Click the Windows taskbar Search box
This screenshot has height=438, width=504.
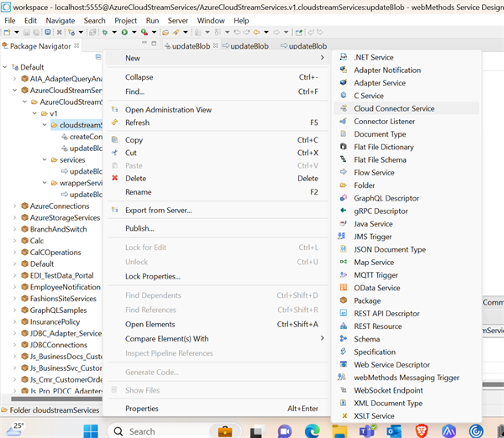(x=174, y=431)
